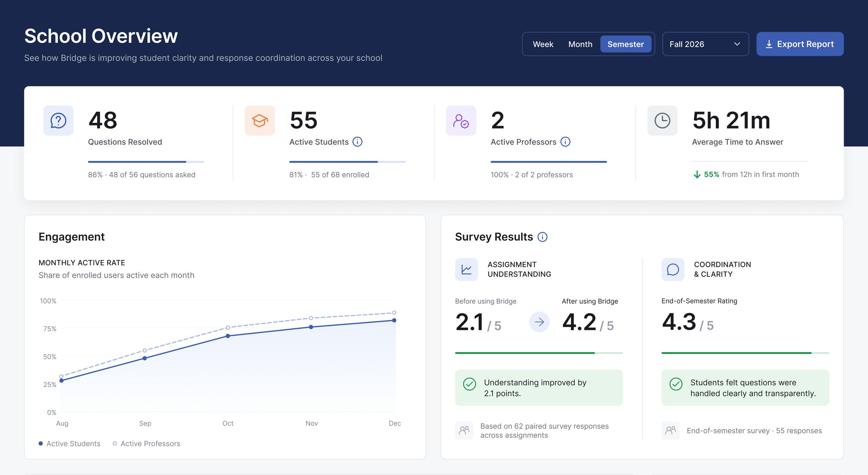Click the checkmark beside Students felt questions message
The width and height of the screenshot is (868, 475).
(676, 384)
